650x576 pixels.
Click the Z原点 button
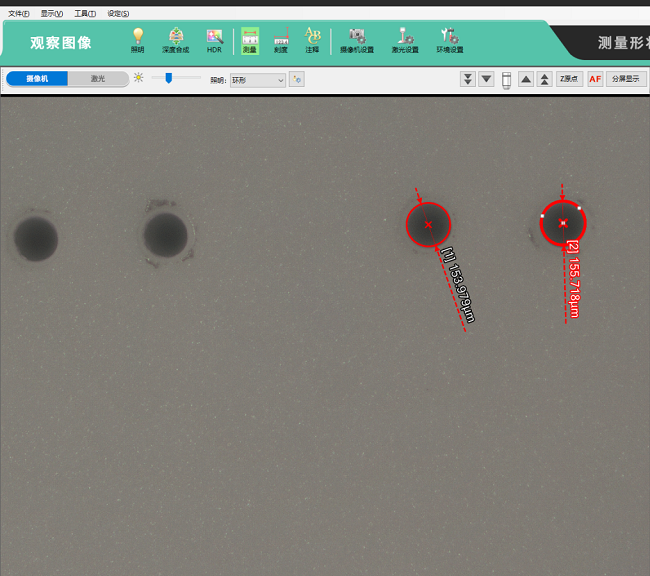click(569, 79)
